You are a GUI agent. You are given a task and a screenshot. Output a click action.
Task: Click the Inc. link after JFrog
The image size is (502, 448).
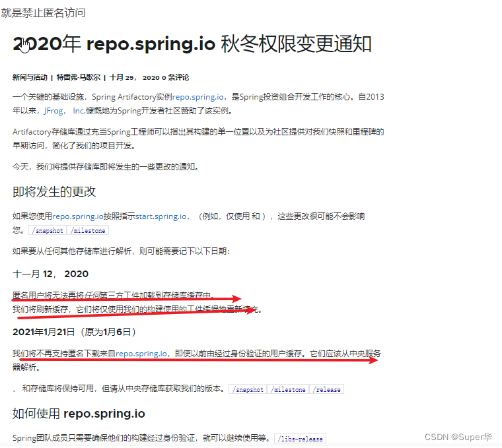[x=79, y=111]
